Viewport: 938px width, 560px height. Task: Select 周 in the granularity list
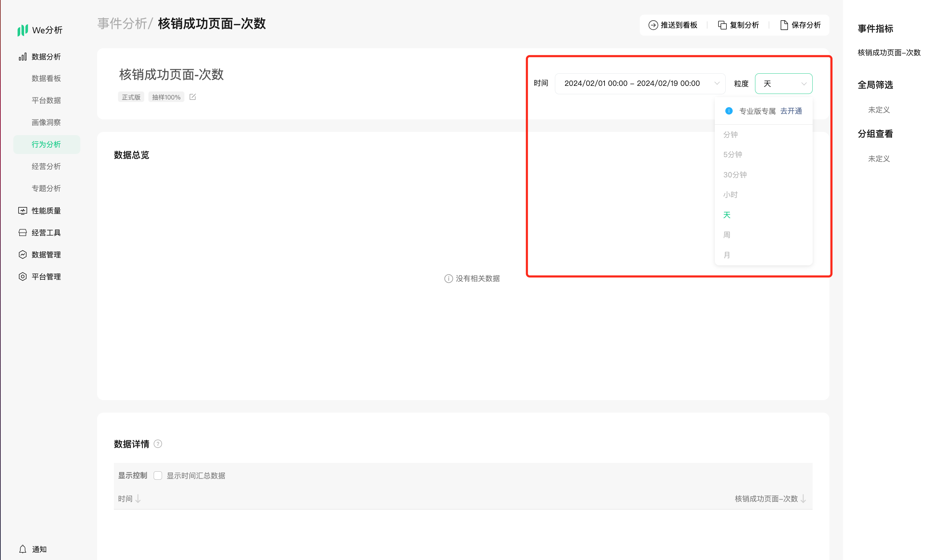pyautogui.click(x=727, y=235)
